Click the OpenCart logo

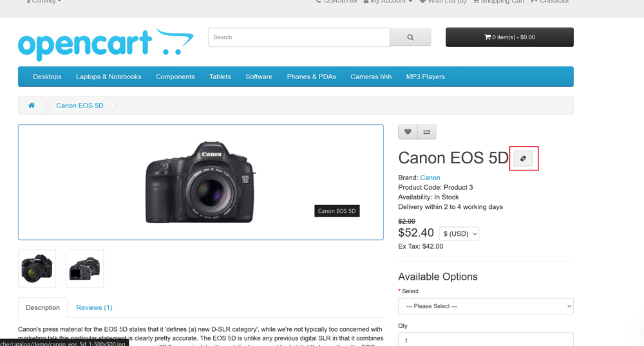(x=105, y=44)
